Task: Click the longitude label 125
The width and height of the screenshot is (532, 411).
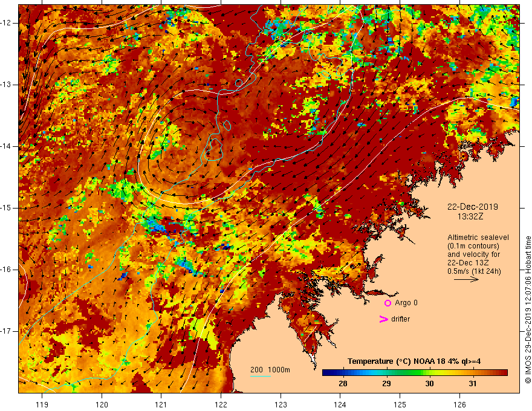Action: [400, 404]
